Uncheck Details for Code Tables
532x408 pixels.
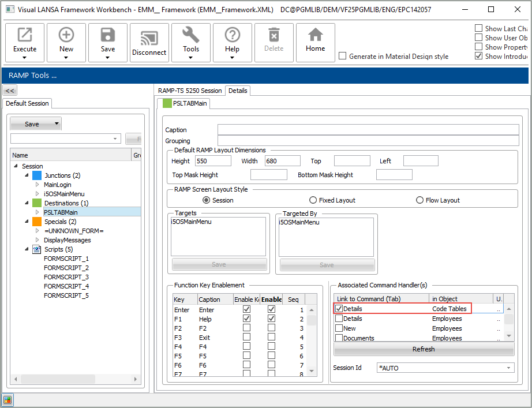(339, 309)
